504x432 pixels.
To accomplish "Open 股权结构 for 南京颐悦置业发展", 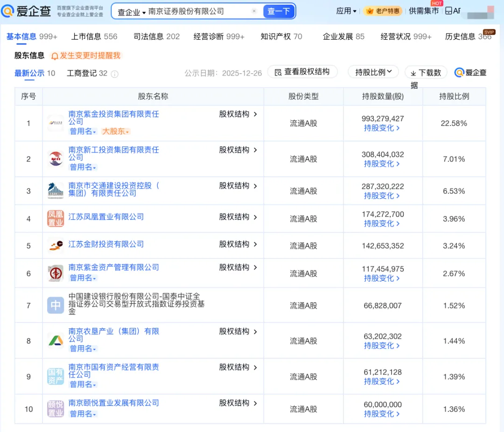I will click(238, 403).
